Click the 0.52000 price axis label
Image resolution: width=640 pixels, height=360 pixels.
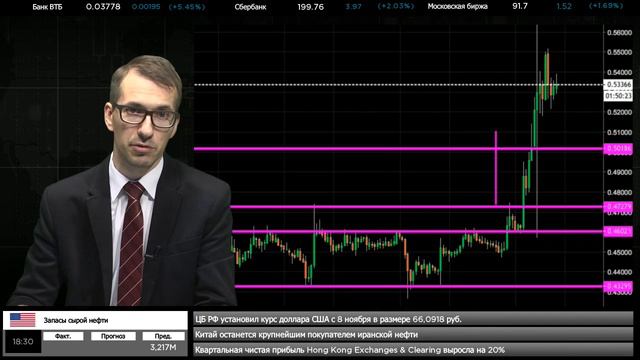click(x=619, y=112)
